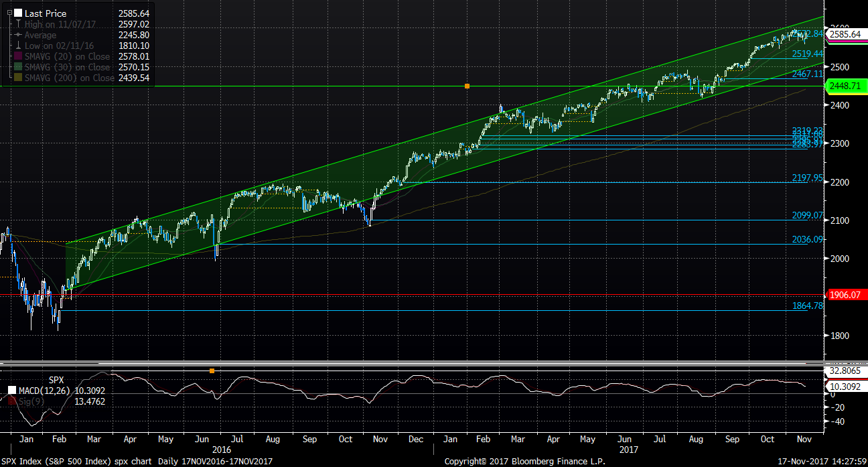Screen dimensions: 868x467
Task: Select the 'High on 11/07/17' legend entry
Action: click(60, 24)
